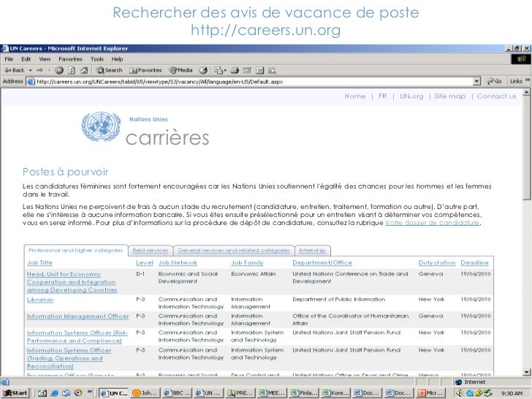Sort by Level column header
532x399 pixels.
click(x=145, y=262)
